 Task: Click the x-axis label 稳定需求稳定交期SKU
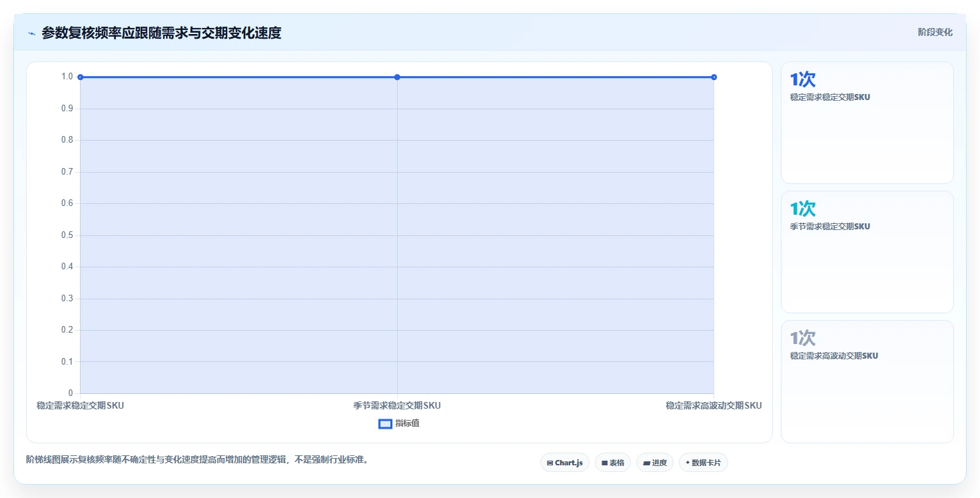coord(80,405)
